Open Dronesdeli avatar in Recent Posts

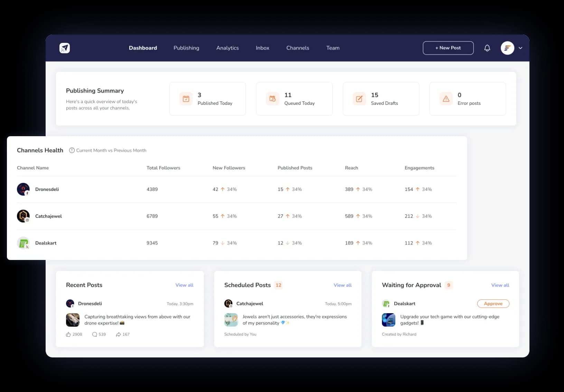click(70, 304)
